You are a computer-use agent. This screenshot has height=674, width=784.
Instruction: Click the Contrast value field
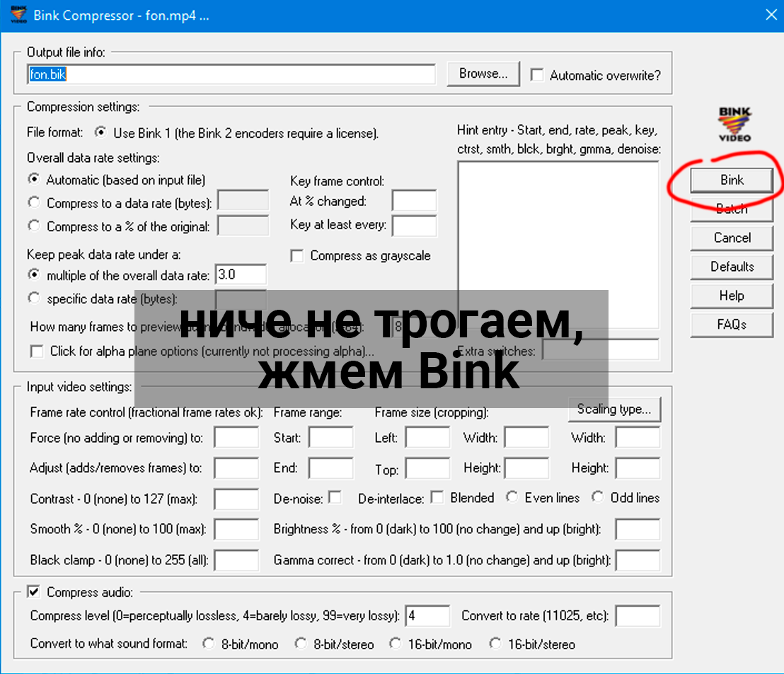pyautogui.click(x=236, y=499)
